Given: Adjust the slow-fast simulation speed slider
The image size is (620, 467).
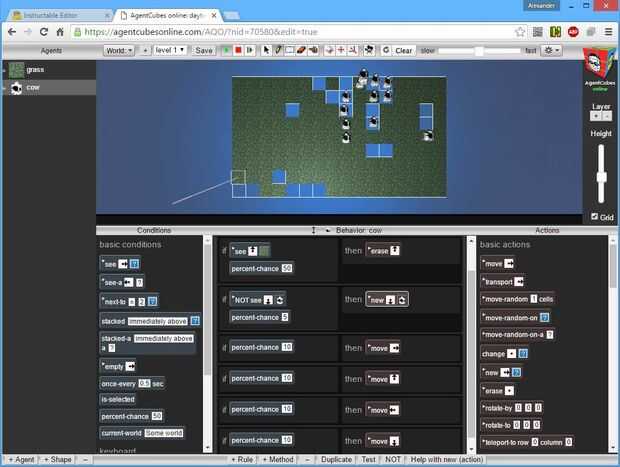Looking at the screenshot, I should (x=479, y=51).
